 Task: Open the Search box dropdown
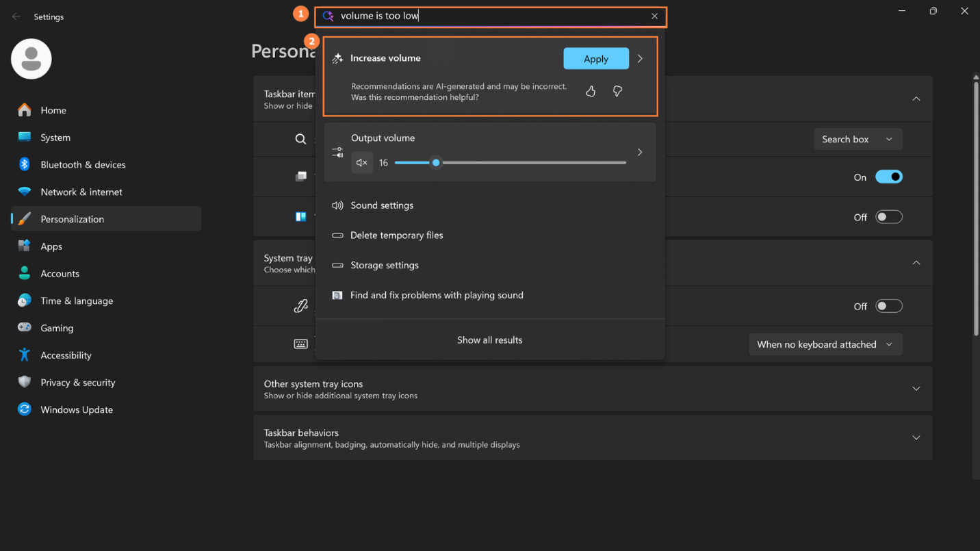click(x=858, y=140)
